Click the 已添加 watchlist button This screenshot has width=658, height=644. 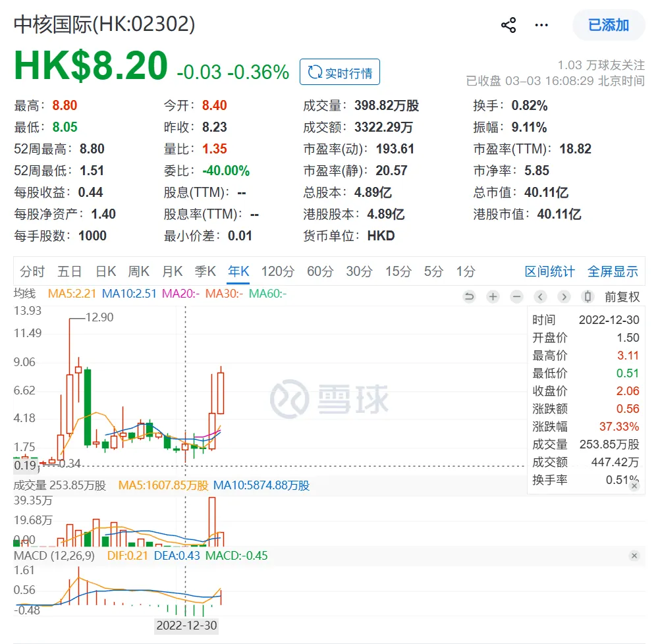609,25
